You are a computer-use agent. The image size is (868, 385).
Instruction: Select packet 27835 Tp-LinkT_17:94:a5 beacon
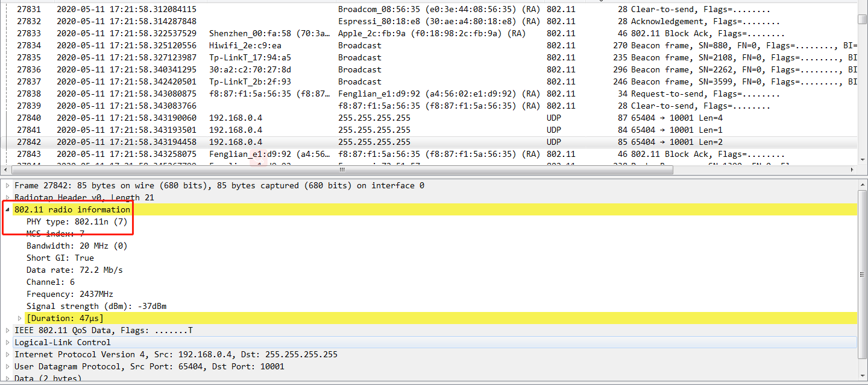click(x=429, y=57)
